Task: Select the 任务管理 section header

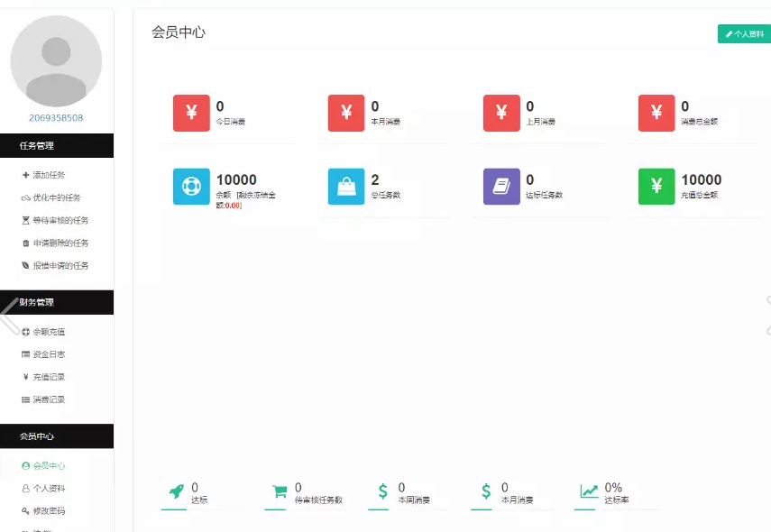Action: point(57,145)
